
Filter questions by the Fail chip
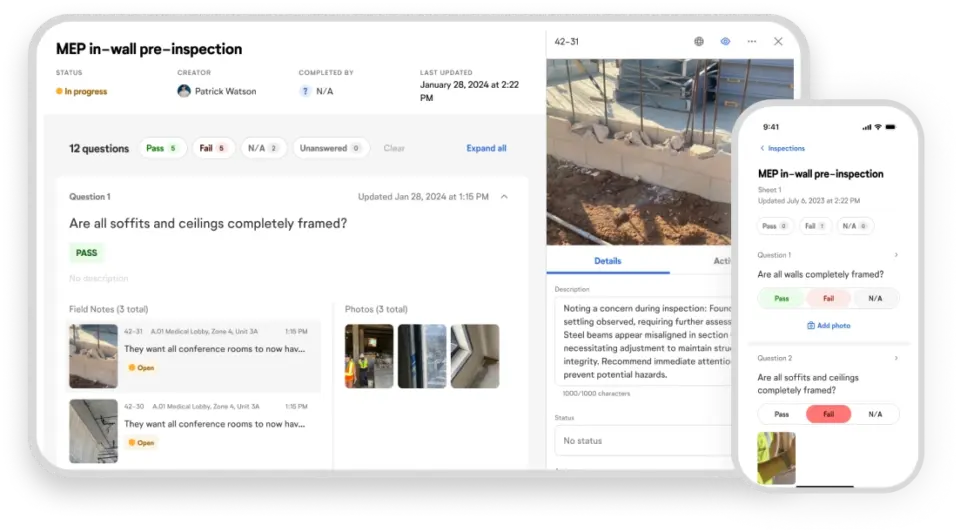point(213,148)
